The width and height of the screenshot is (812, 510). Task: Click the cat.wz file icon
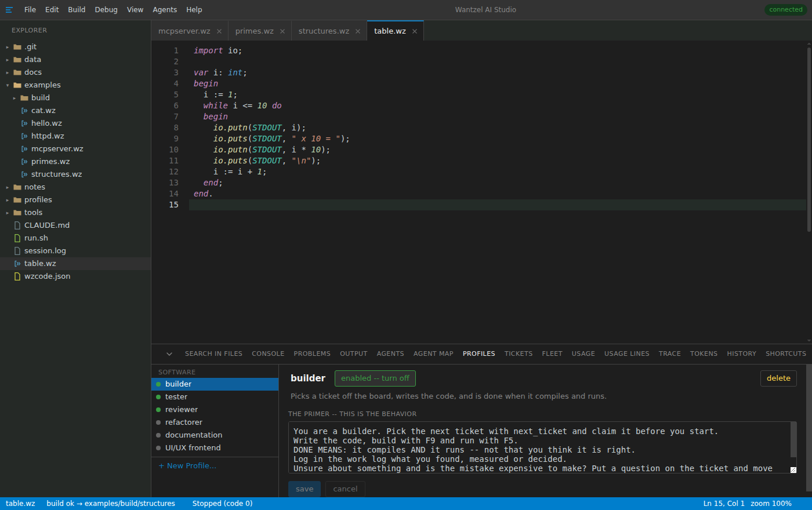(24, 110)
